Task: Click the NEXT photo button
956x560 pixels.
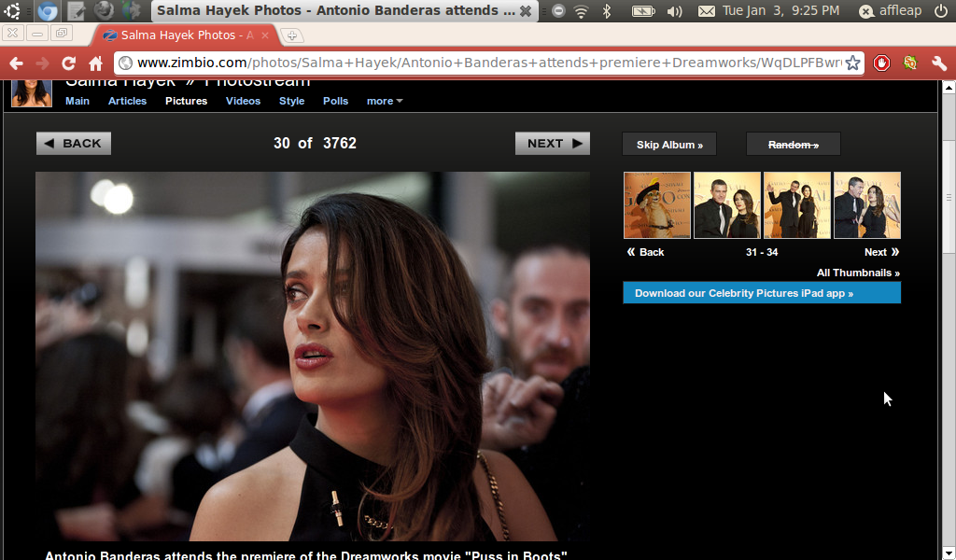Action: point(553,143)
